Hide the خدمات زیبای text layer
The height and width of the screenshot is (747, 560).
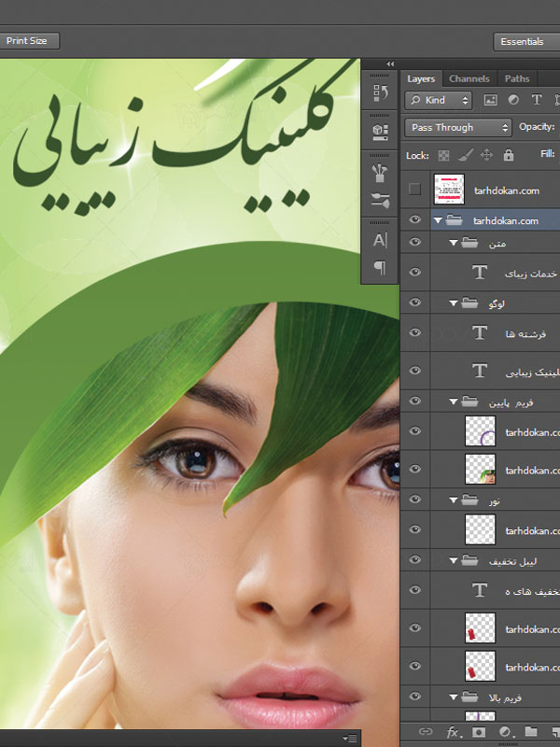414,272
